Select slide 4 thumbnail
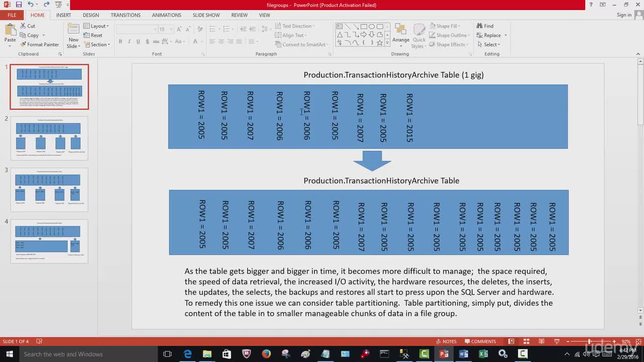This screenshot has height=362, width=644. (x=49, y=241)
